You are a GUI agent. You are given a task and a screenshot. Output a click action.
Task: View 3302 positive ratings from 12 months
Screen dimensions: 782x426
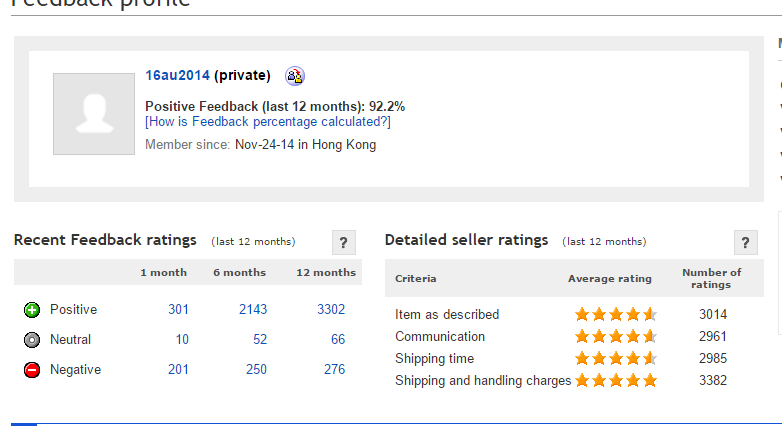click(x=331, y=309)
